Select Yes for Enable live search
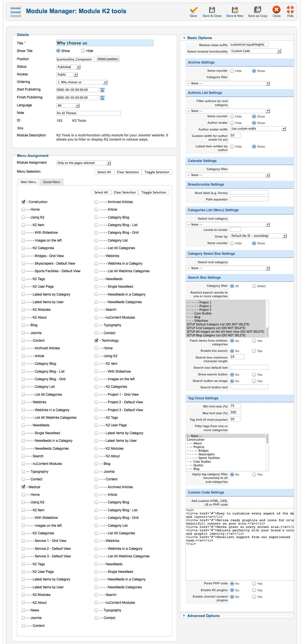 254,351
